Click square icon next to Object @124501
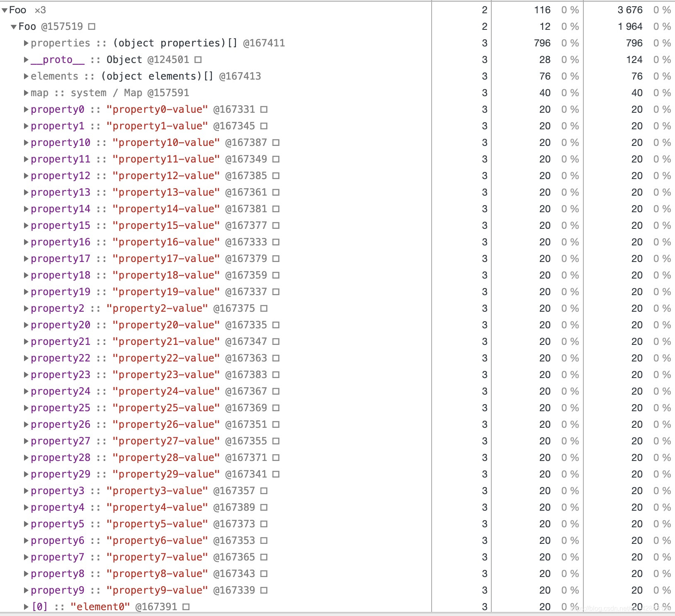The height and width of the screenshot is (616, 675). pyautogui.click(x=198, y=60)
